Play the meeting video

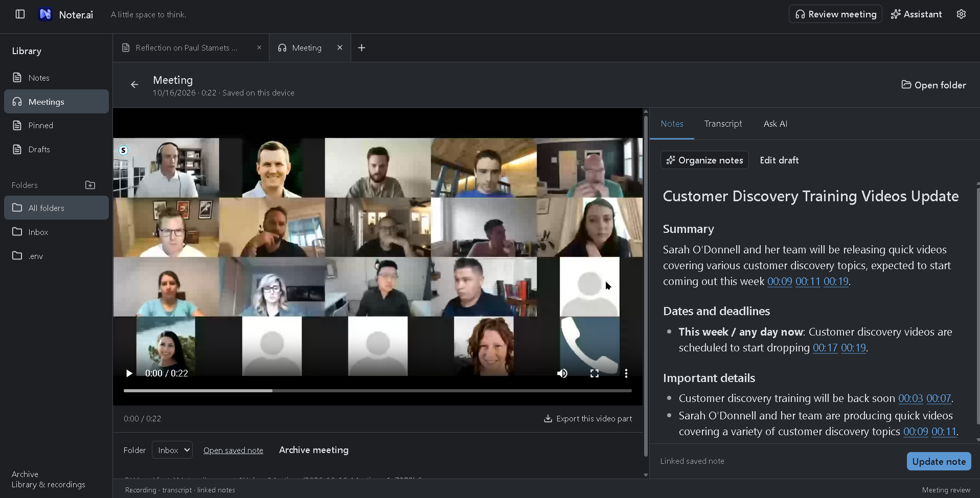click(x=129, y=373)
